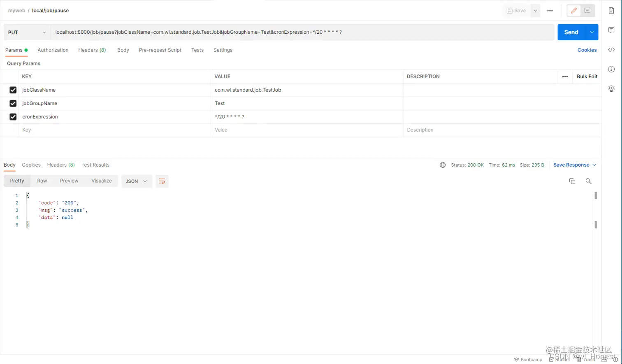Click the com.wl.standard.job.TestJob value cell
Viewport: 622px width, 364px height.
[x=307, y=90]
